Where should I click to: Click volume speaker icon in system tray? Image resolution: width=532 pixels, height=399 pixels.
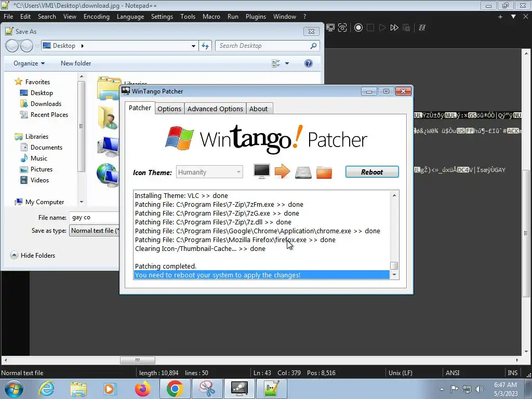[x=480, y=389]
